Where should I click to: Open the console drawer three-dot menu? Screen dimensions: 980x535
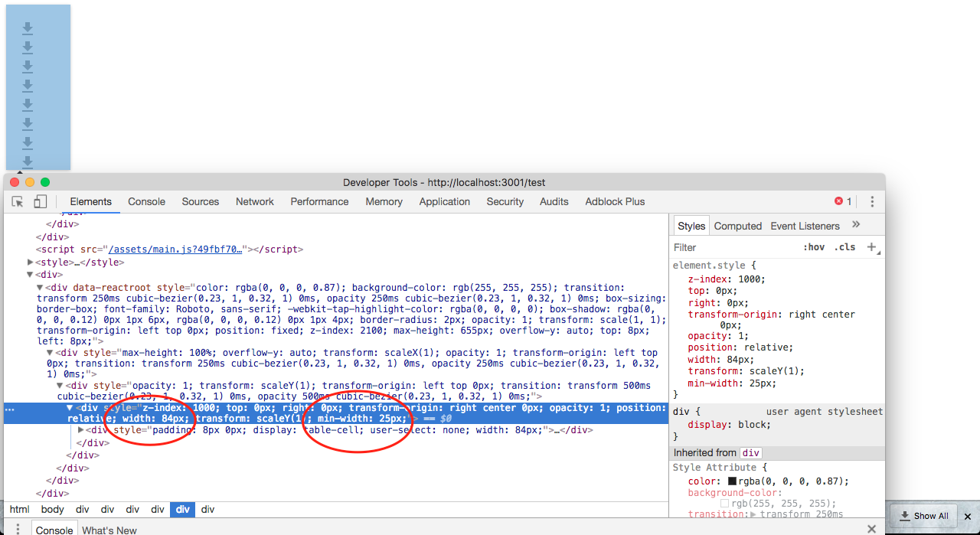click(18, 529)
